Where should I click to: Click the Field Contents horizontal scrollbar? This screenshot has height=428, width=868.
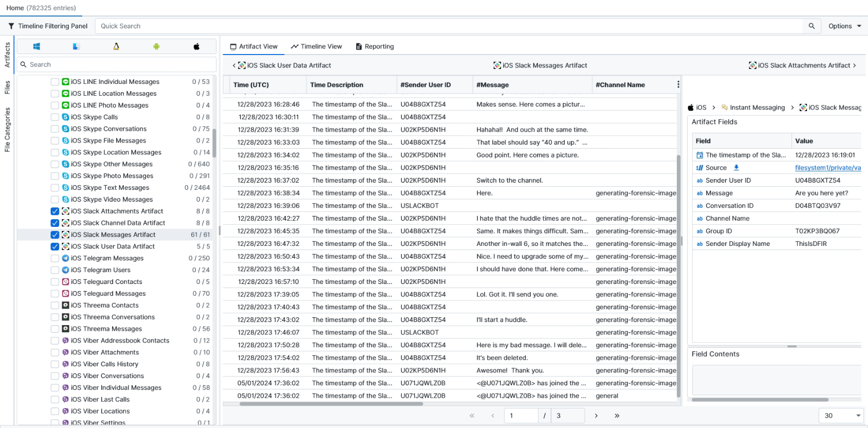(760, 399)
